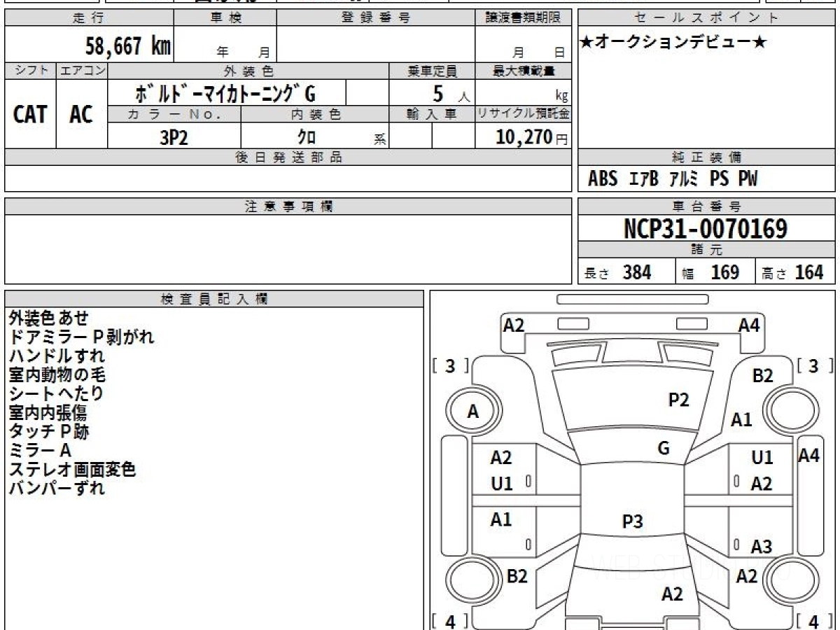The image size is (840, 630).
Task: Select chassis number NCP31-0070169
Action: tap(706, 228)
